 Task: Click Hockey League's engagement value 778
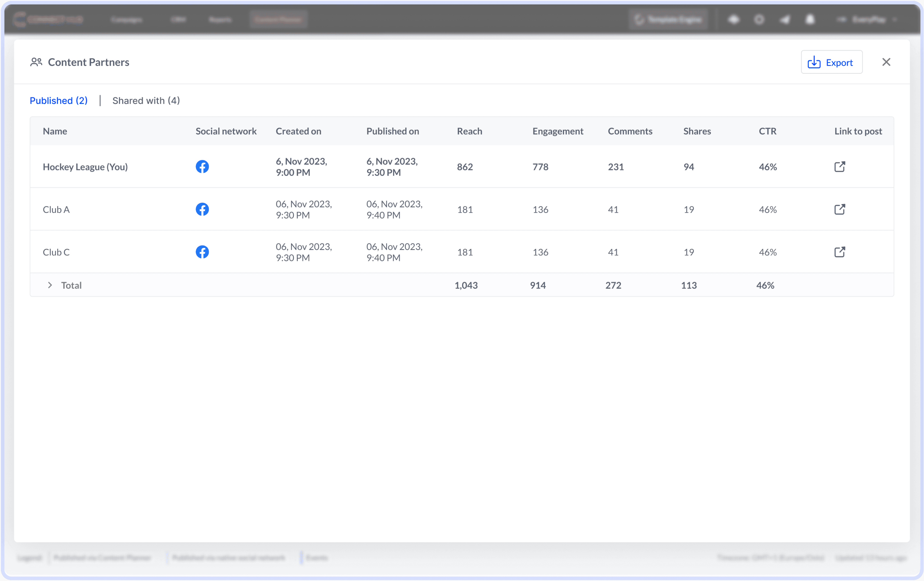540,167
